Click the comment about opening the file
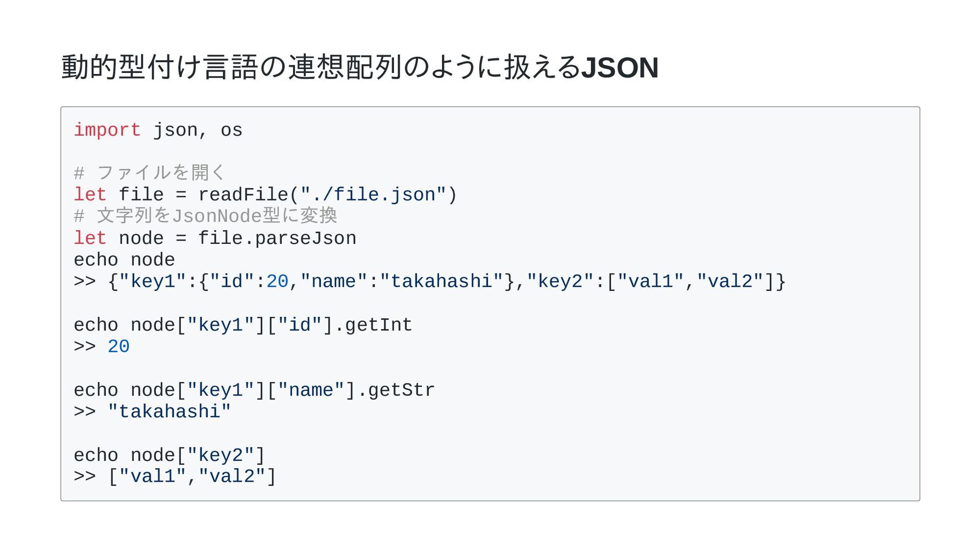Image resolution: width=980 pixels, height=551 pixels. 150,173
